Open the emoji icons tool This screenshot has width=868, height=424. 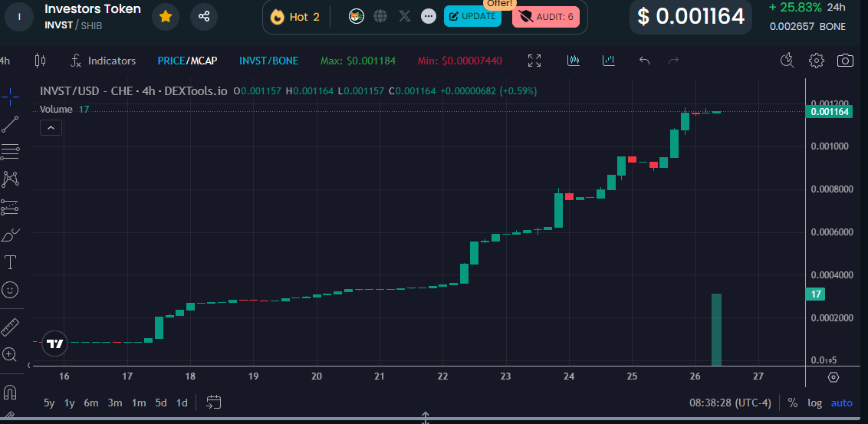(10, 290)
